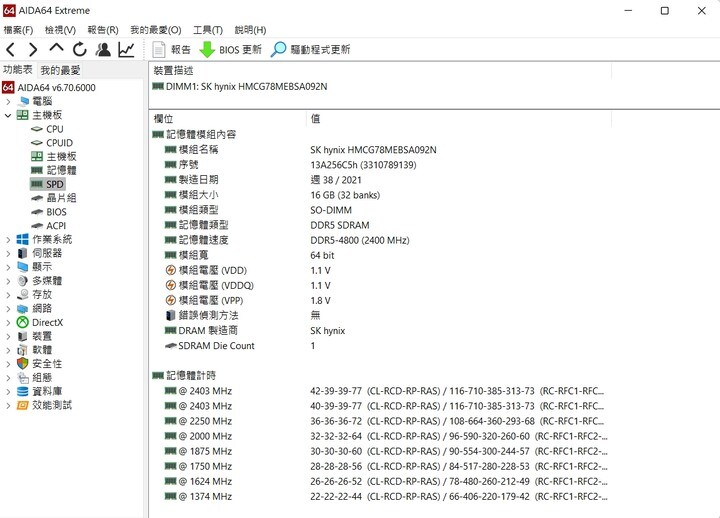Click the 報告 toolbar button
The height and width of the screenshot is (518, 720).
pos(172,49)
